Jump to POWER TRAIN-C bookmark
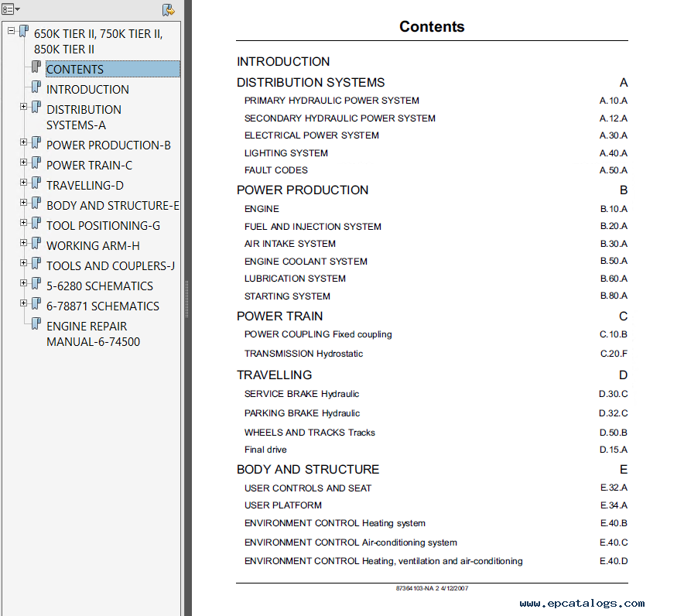684x616 pixels. [90, 166]
